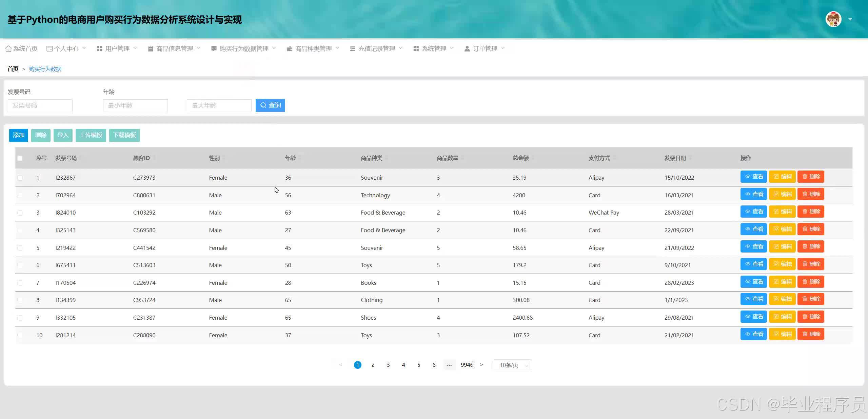Image resolution: width=868 pixels, height=419 pixels.
Task: Go to page 3 in pagination
Action: (x=388, y=365)
